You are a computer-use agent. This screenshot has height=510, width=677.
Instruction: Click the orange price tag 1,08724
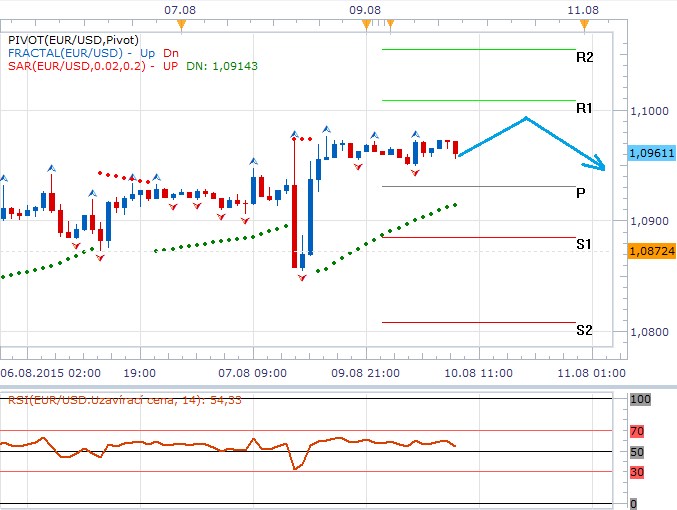click(x=652, y=250)
